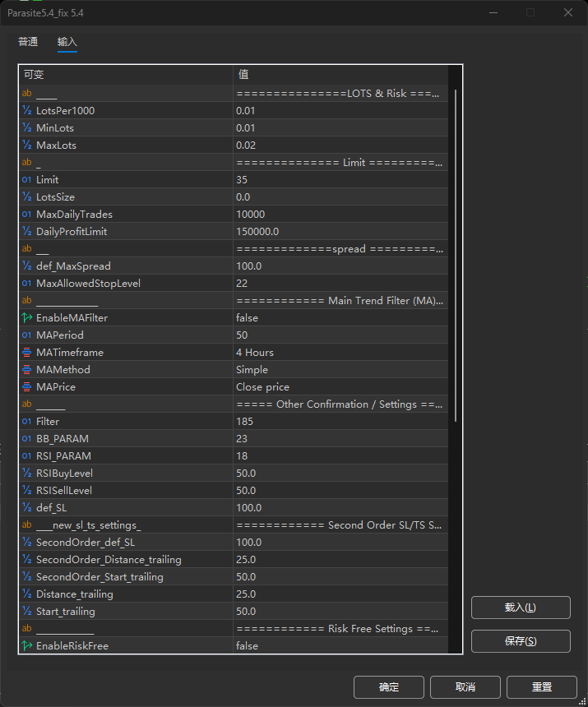Click the boolean icon beside EnableMAFilter
This screenshot has width=588, height=707.
26,318
